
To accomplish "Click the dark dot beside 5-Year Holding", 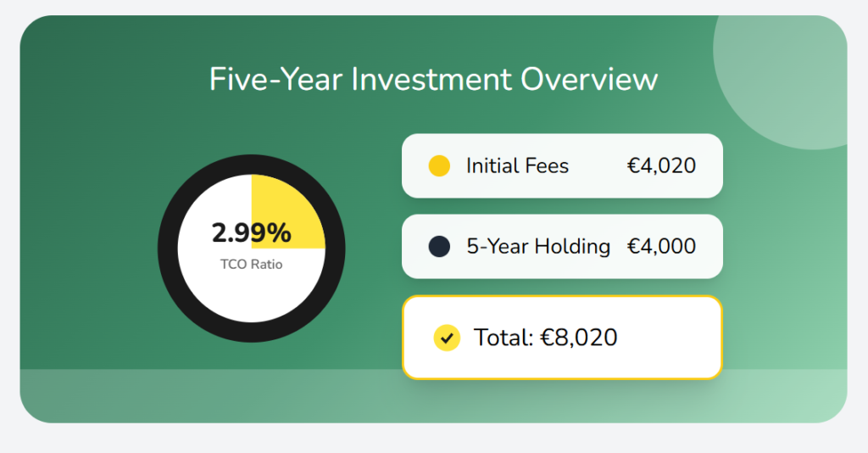I will (x=439, y=247).
